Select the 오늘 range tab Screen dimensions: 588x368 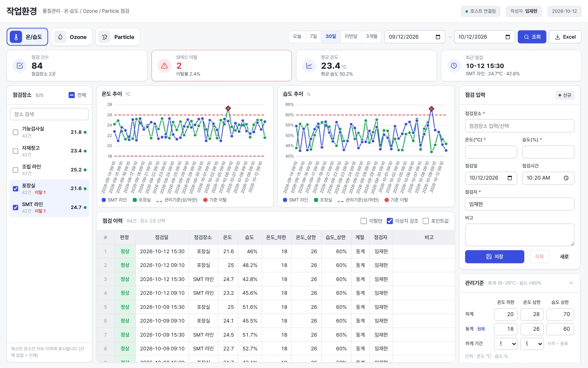(x=297, y=37)
